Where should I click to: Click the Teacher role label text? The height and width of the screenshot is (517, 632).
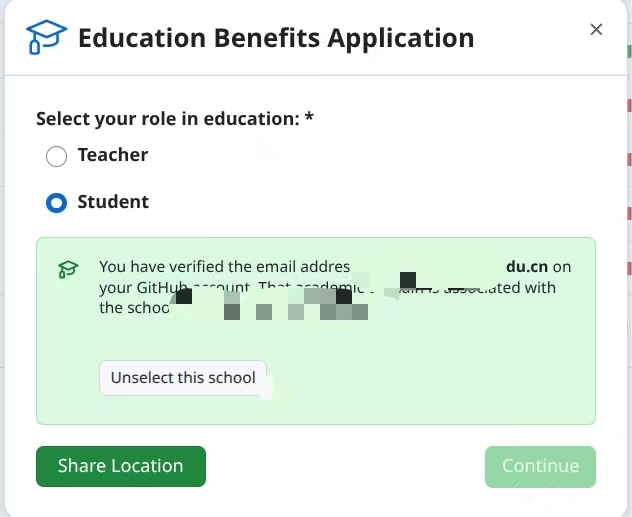tap(113, 155)
